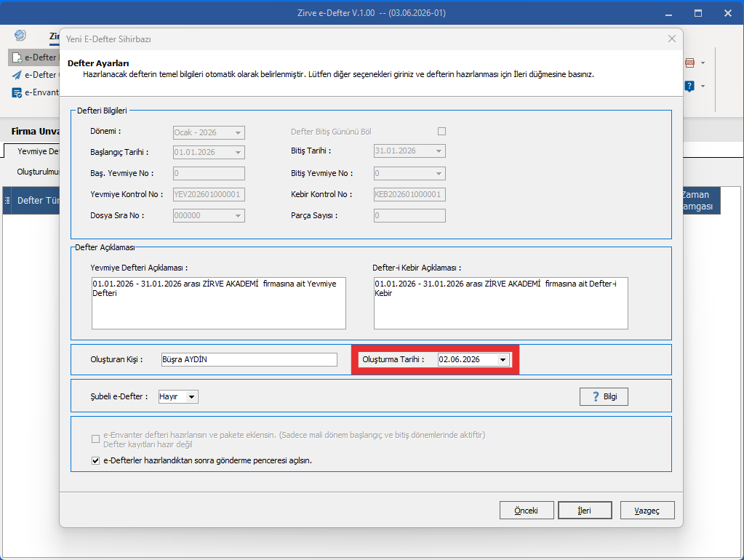
Task: Maximize the Zirve e-Defter window
Action: (x=698, y=13)
